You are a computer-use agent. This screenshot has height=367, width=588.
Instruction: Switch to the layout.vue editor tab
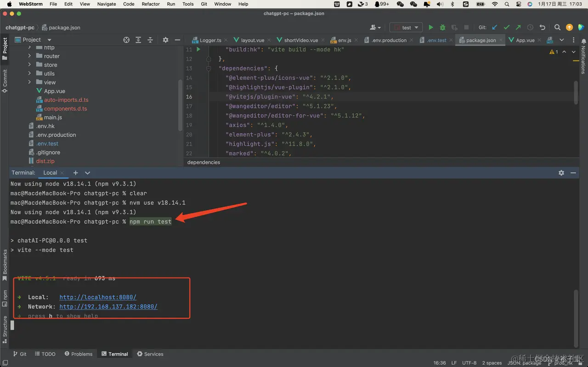click(x=252, y=40)
